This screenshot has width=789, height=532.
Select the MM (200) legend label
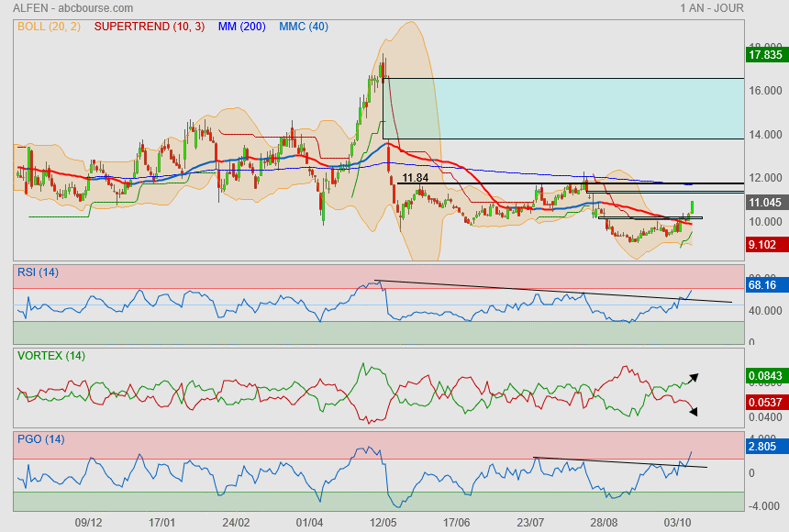coord(242,27)
